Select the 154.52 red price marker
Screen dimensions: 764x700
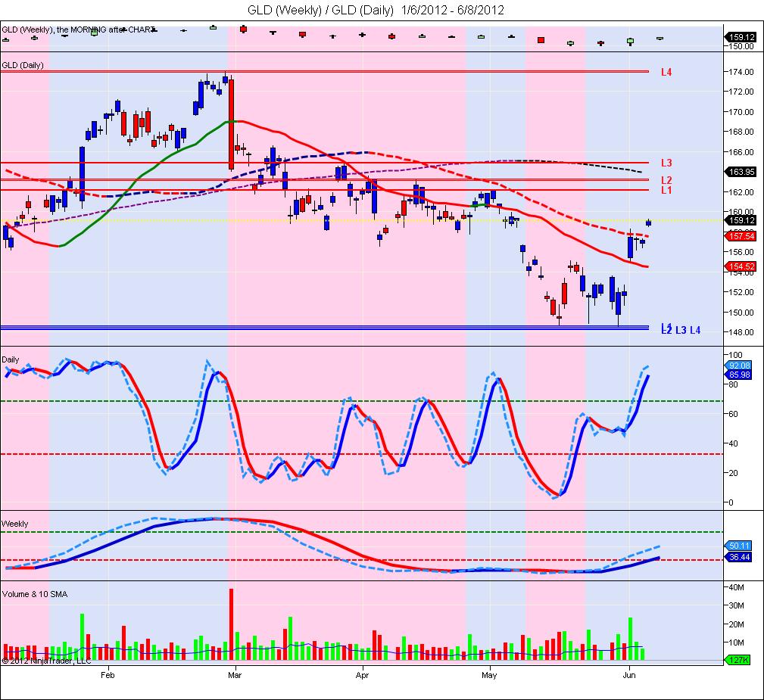(741, 266)
